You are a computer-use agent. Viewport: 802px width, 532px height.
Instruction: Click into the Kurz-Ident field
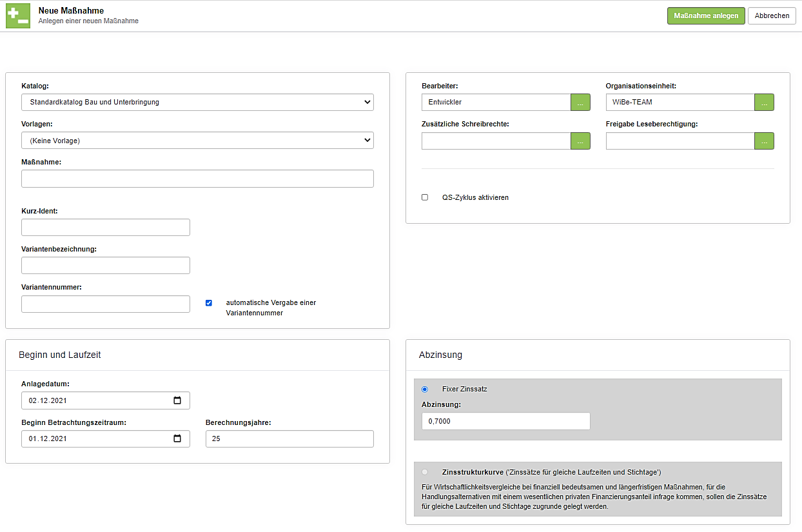tap(106, 227)
